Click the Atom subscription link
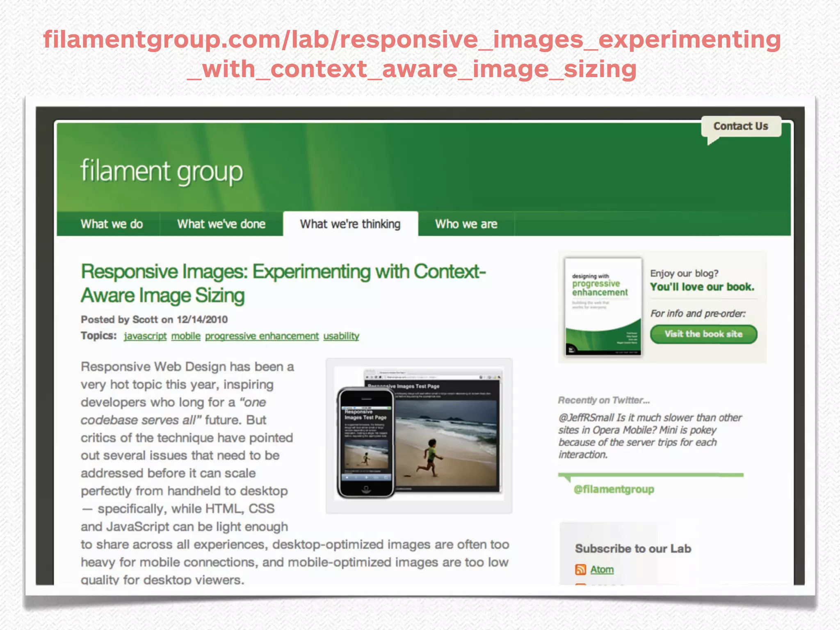 [x=602, y=569]
